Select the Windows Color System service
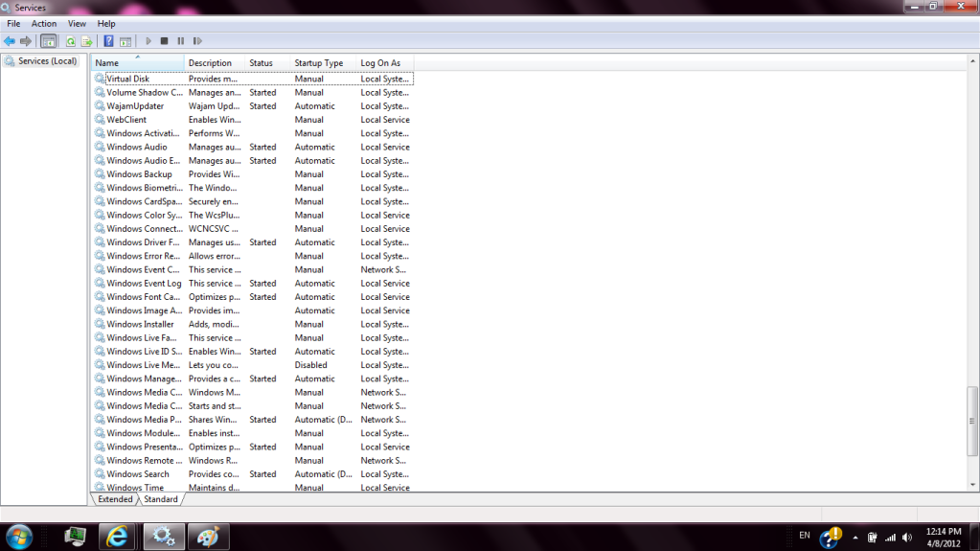Screen dimensions: 980x551 [145, 216]
